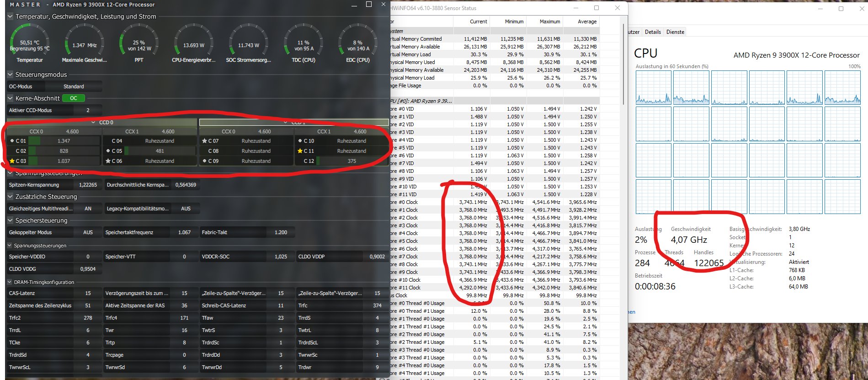
Task: Open the Dienste tab in Task Manager
Action: [675, 32]
